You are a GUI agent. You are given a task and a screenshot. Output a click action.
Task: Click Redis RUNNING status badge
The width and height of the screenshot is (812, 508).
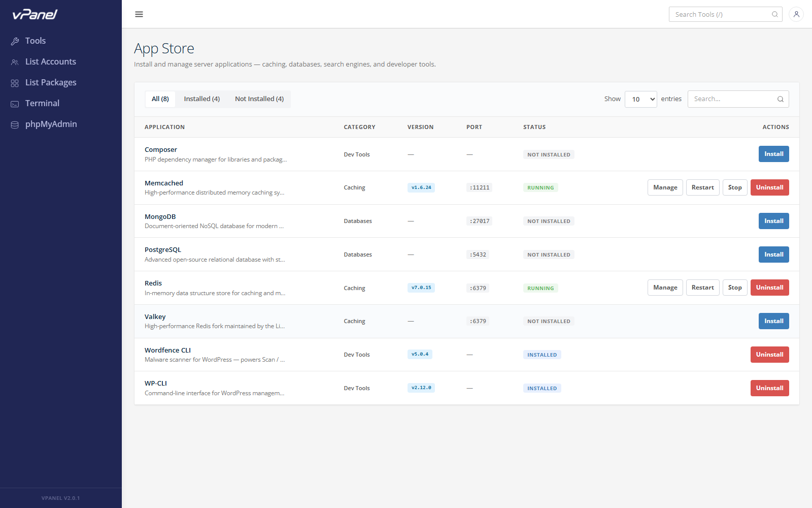tap(540, 288)
